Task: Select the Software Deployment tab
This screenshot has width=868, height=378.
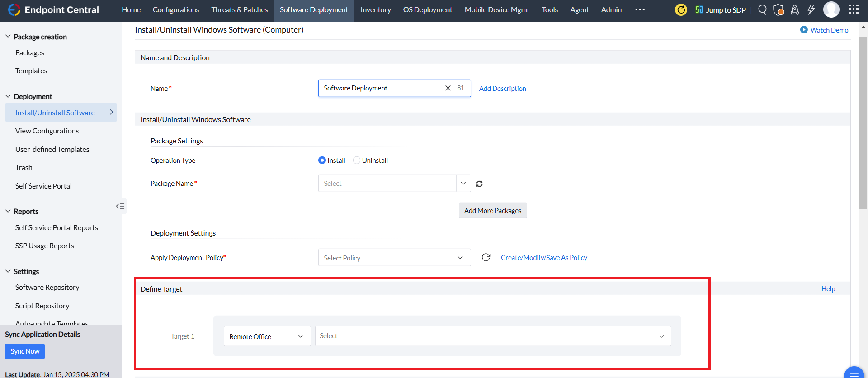Action: (314, 10)
